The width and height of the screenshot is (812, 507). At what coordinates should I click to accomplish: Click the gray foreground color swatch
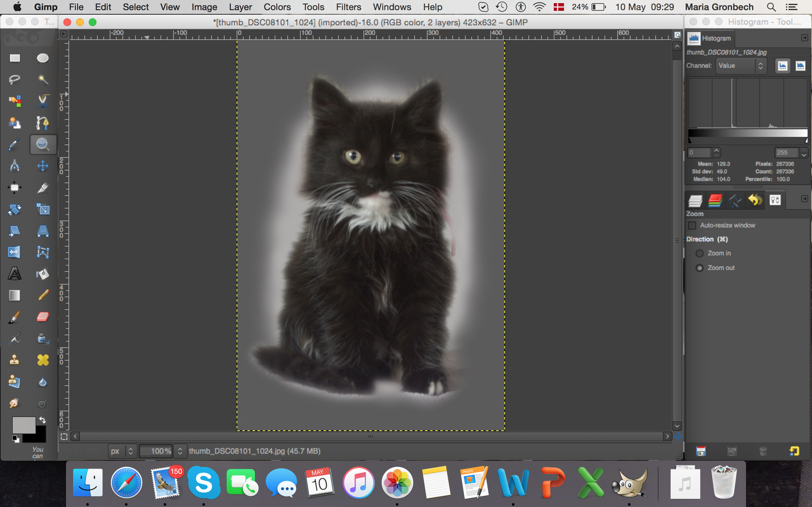pyautogui.click(x=23, y=425)
